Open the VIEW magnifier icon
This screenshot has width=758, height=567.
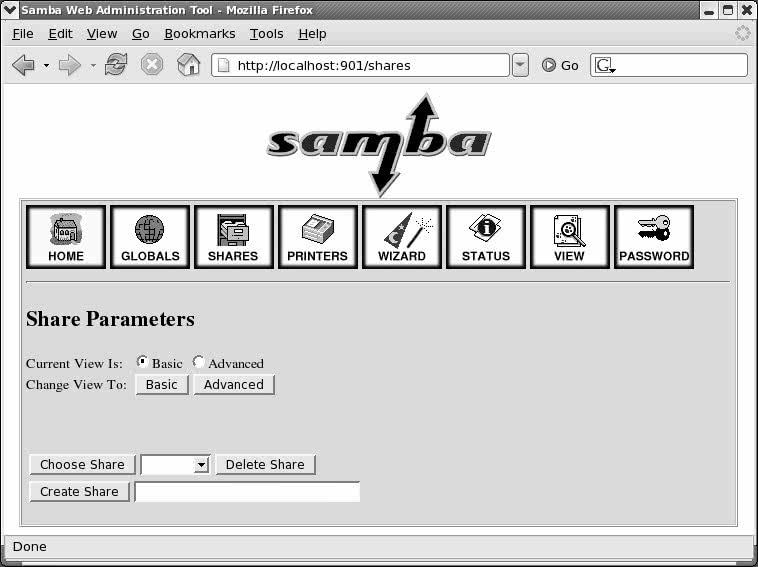tap(570, 237)
